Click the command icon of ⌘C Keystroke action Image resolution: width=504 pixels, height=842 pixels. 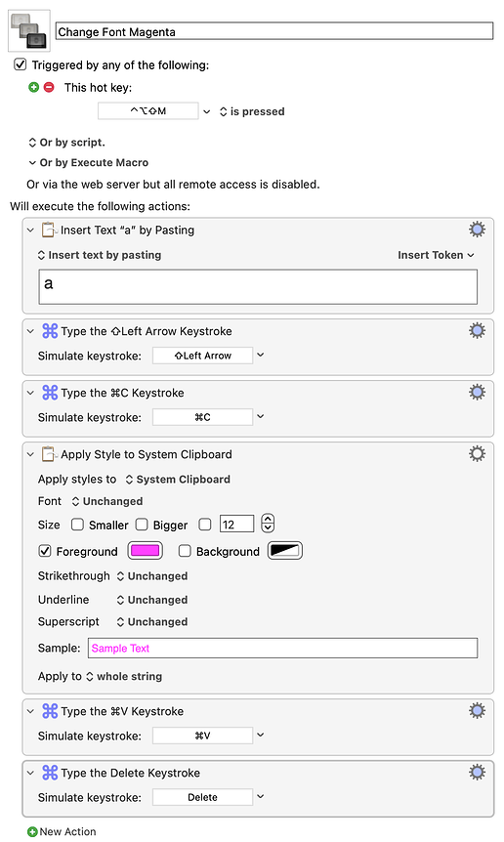coord(50,393)
